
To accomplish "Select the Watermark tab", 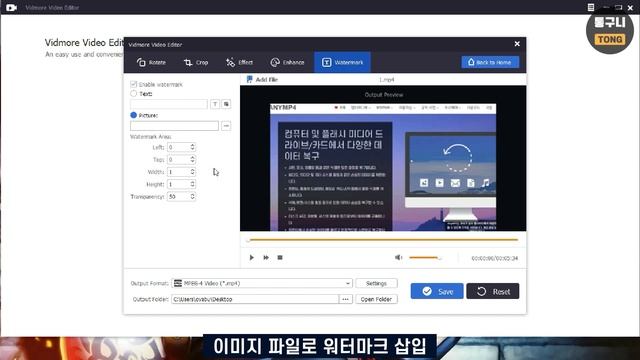I will coord(342,62).
